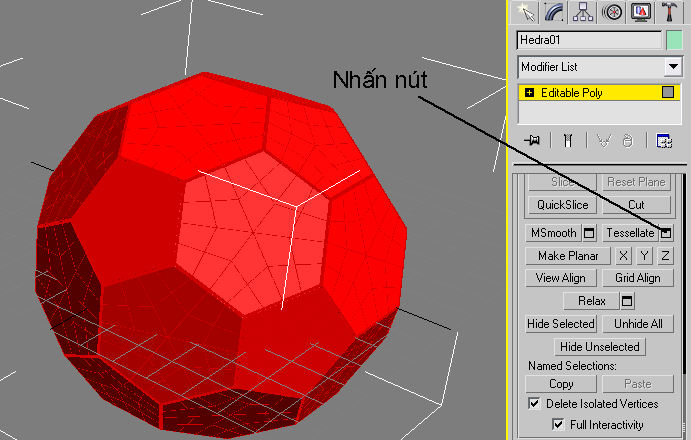
Task: Click the Tessellate button
Action: (x=630, y=233)
